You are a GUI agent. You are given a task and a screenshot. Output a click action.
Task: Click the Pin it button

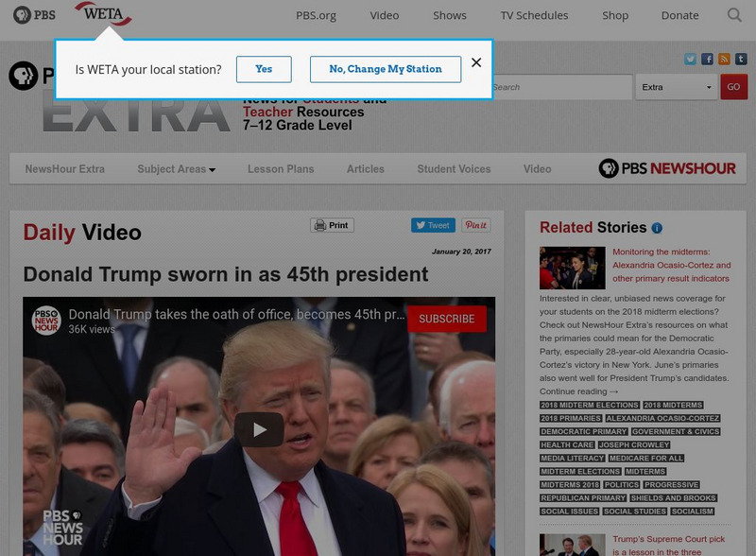tap(476, 225)
